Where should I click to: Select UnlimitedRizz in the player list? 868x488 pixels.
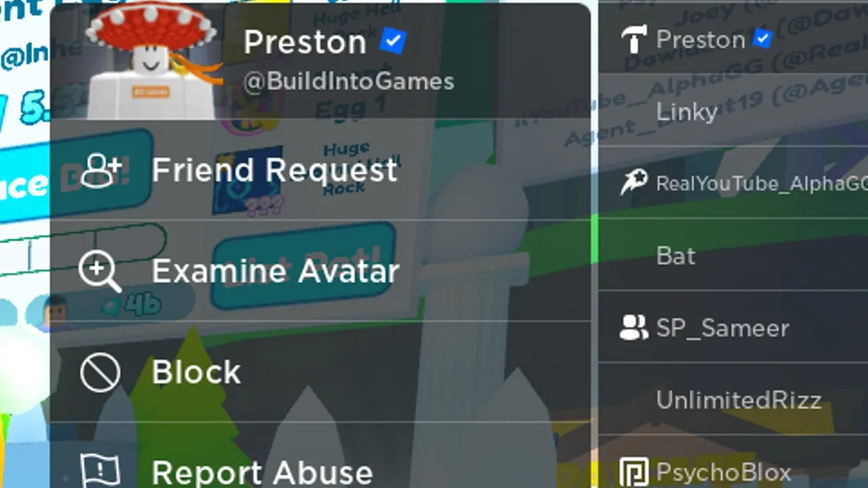(x=733, y=400)
